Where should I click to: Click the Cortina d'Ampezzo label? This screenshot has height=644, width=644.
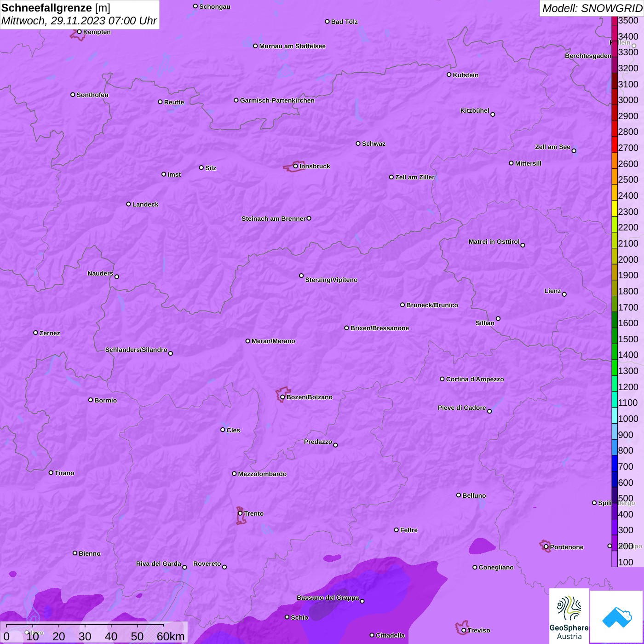pyautogui.click(x=475, y=379)
